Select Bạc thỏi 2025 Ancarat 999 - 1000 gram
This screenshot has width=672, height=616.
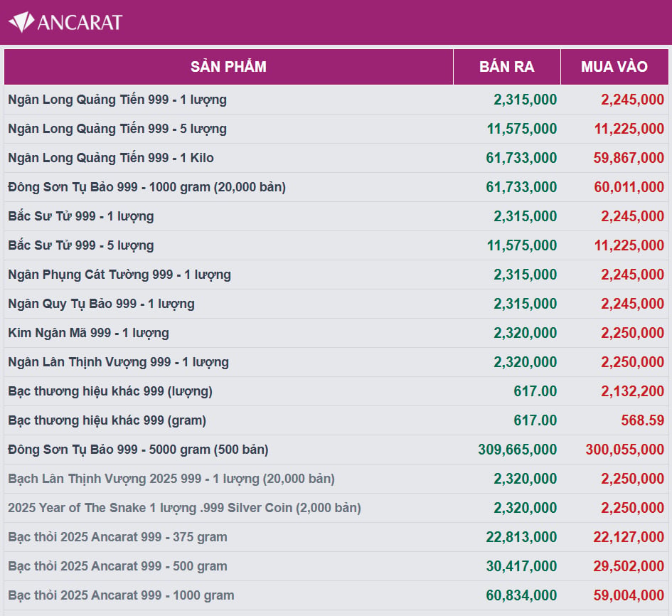click(122, 595)
